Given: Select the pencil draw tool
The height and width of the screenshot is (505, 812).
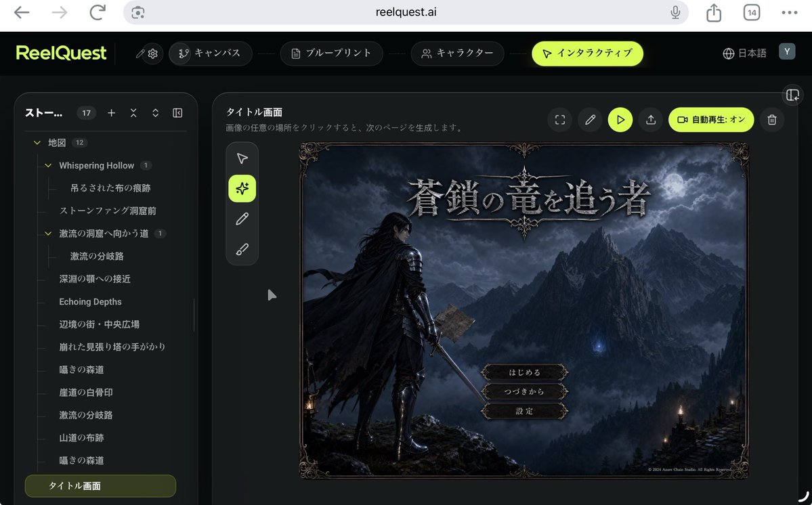Looking at the screenshot, I should click(x=242, y=219).
